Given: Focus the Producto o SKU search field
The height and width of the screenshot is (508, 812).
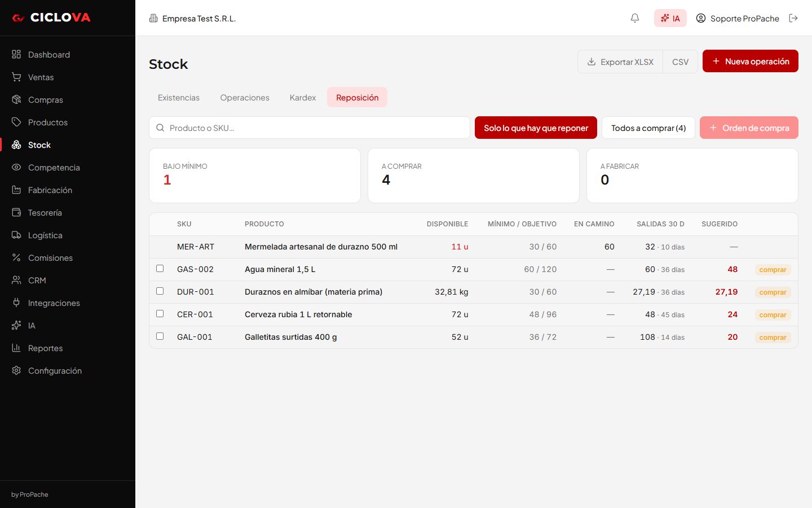Looking at the screenshot, I should click(310, 128).
